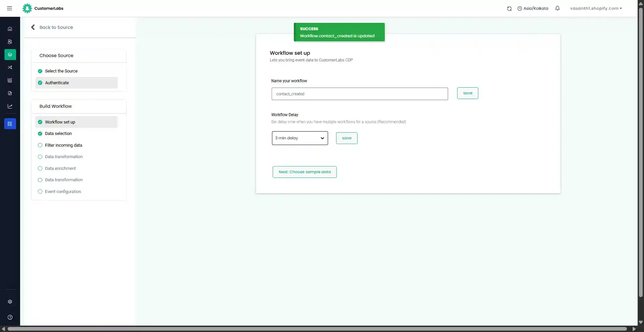Click the refresh sync icon

click(x=509, y=8)
